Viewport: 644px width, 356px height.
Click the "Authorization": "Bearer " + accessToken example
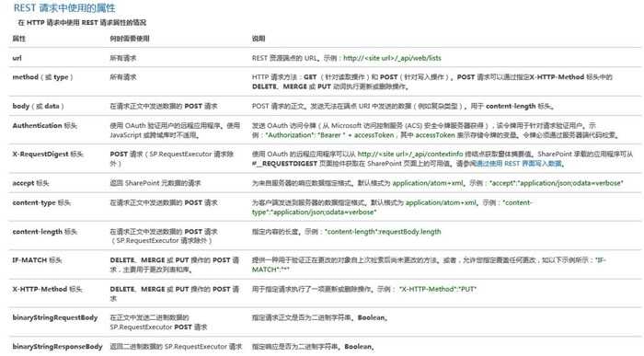pos(329,135)
